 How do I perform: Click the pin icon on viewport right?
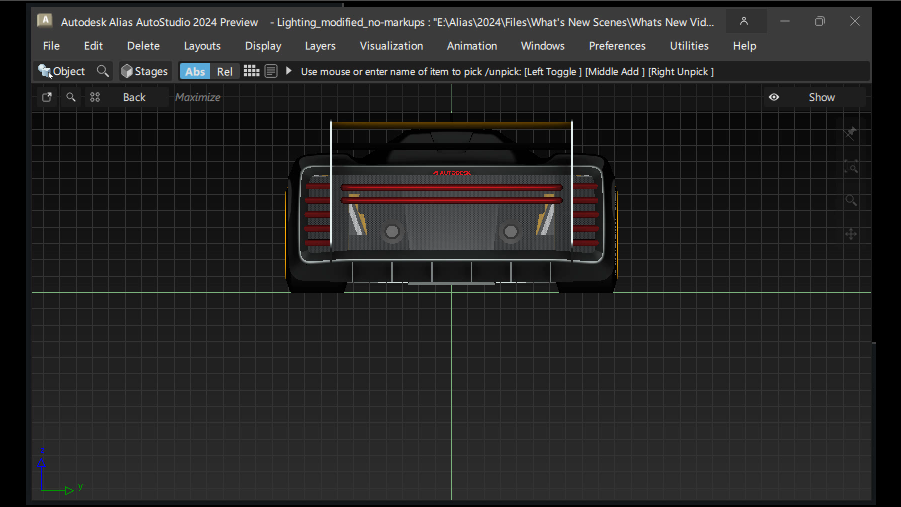click(x=851, y=133)
